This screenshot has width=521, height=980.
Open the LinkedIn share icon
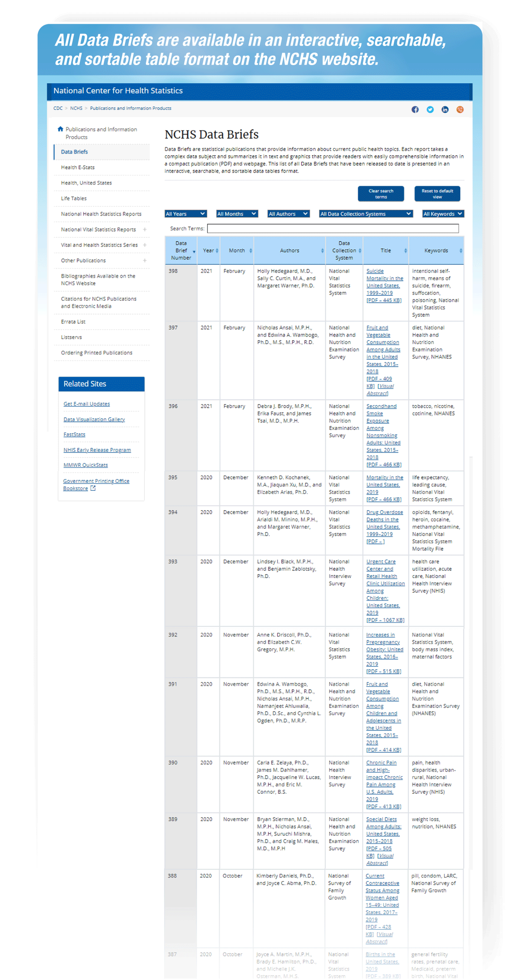(445, 109)
